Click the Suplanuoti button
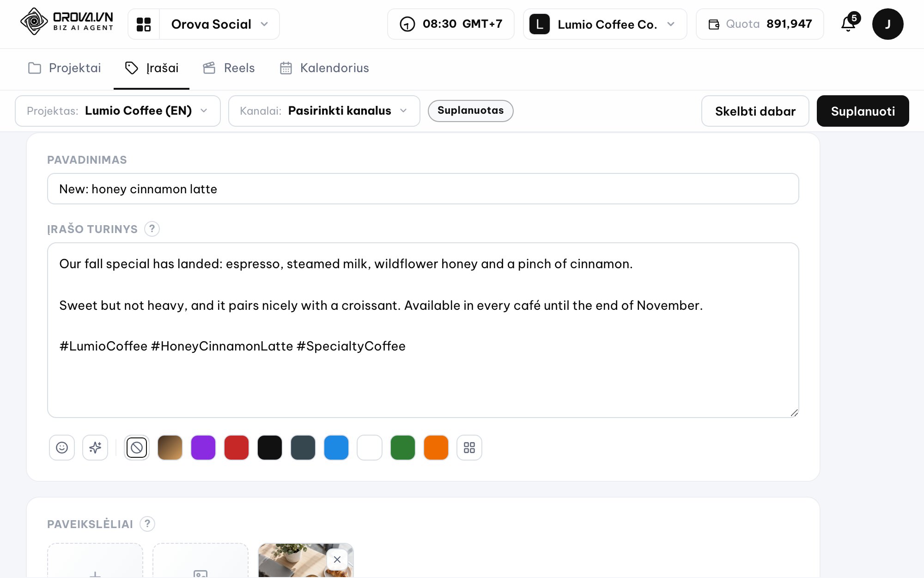This screenshot has height=578, width=924. click(x=863, y=111)
